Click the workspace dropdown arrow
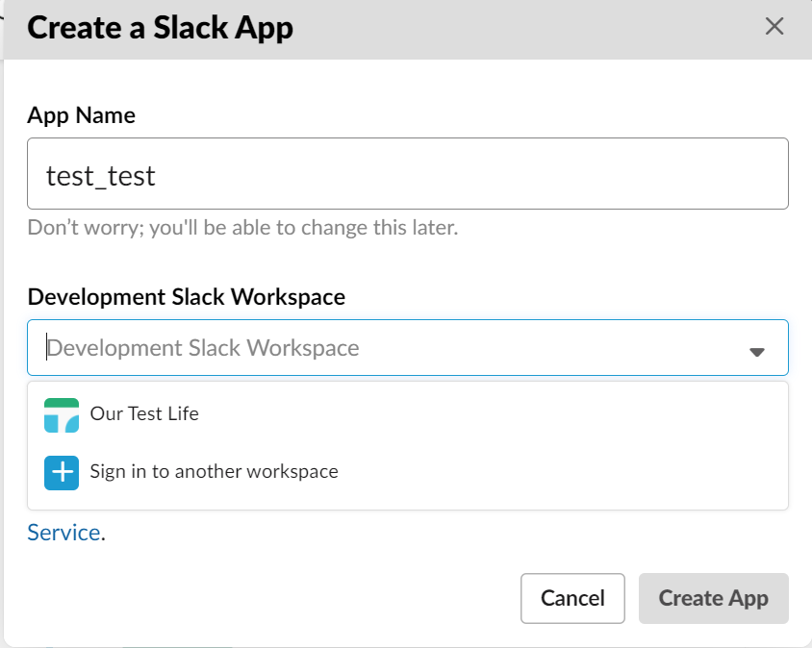Image resolution: width=812 pixels, height=648 pixels. click(756, 352)
